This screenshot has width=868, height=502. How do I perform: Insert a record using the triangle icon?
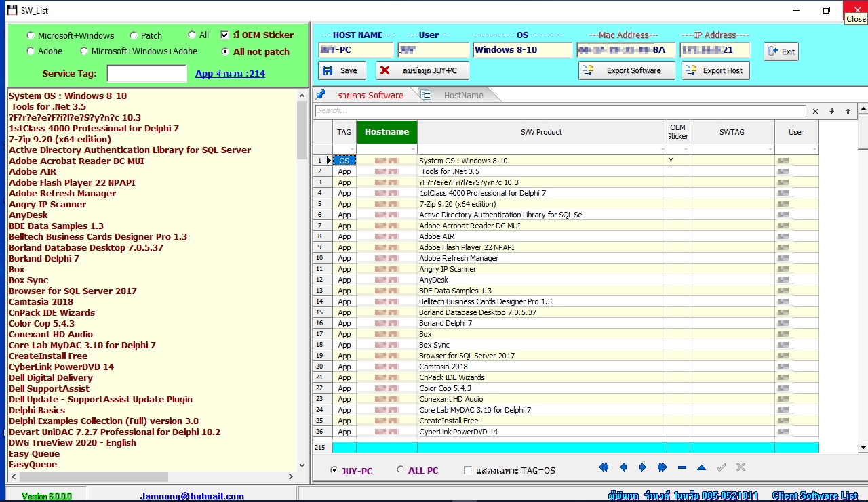point(701,467)
